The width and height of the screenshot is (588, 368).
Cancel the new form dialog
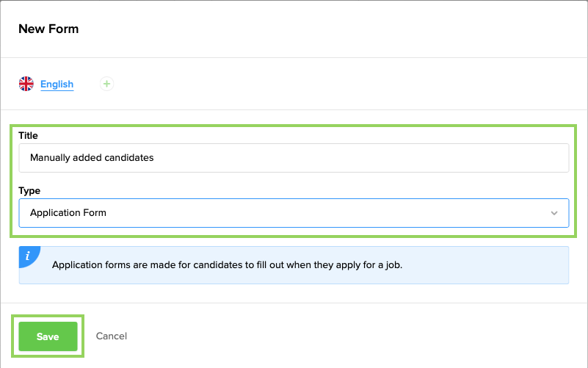(112, 336)
